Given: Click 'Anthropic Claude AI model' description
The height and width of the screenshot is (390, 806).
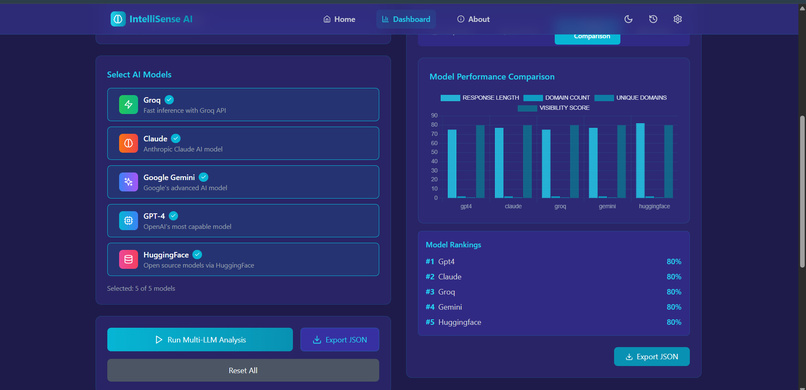Looking at the screenshot, I should coord(183,149).
